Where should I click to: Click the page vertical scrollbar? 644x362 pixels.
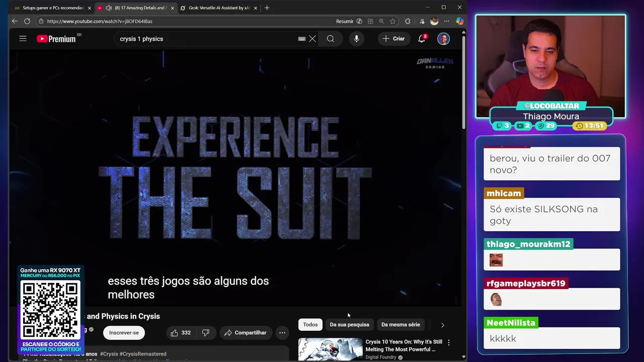point(463,83)
